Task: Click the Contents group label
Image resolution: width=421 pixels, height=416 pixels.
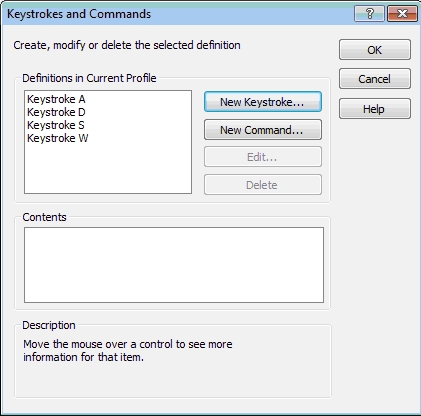Action: [x=44, y=217]
